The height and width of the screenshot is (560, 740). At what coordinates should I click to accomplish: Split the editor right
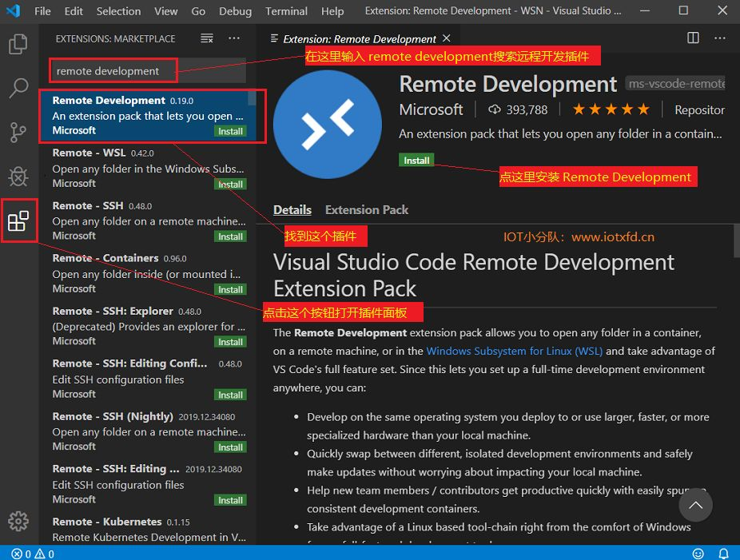click(693, 38)
